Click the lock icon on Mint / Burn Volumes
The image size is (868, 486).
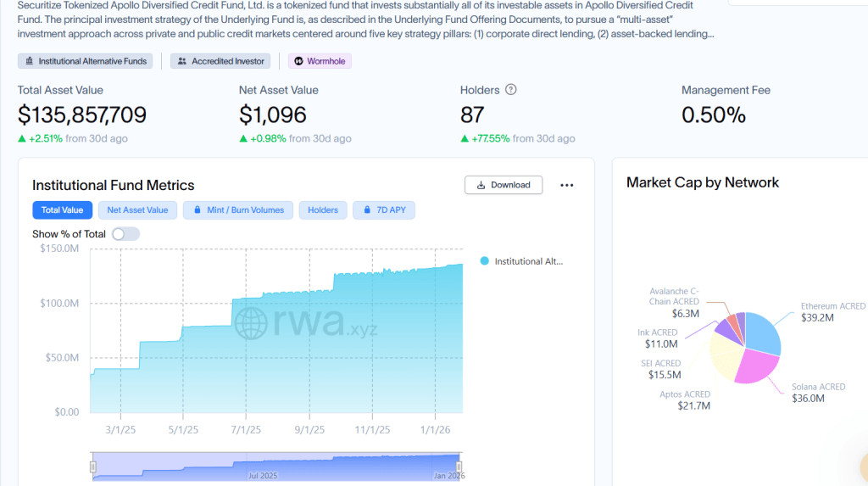(197, 210)
